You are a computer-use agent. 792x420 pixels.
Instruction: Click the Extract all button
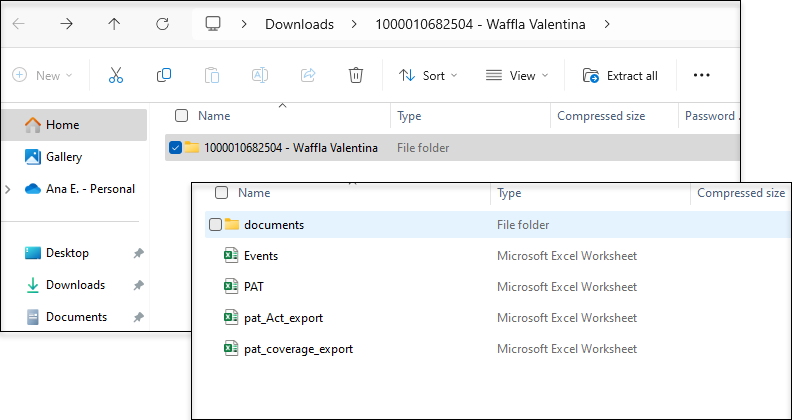(x=620, y=75)
